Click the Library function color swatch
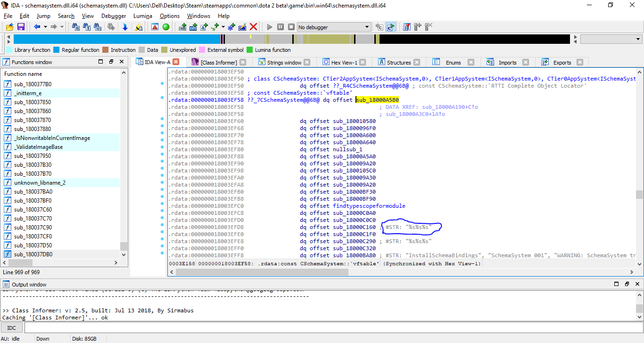This screenshot has height=343, width=644. click(x=9, y=50)
